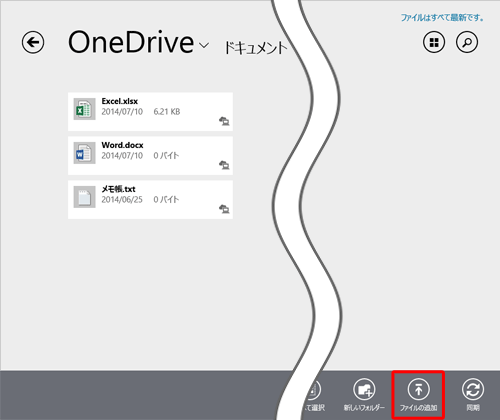The width and height of the screenshot is (500, 420).
Task: Open the Excel.xlsx file tile
Action: click(x=150, y=112)
